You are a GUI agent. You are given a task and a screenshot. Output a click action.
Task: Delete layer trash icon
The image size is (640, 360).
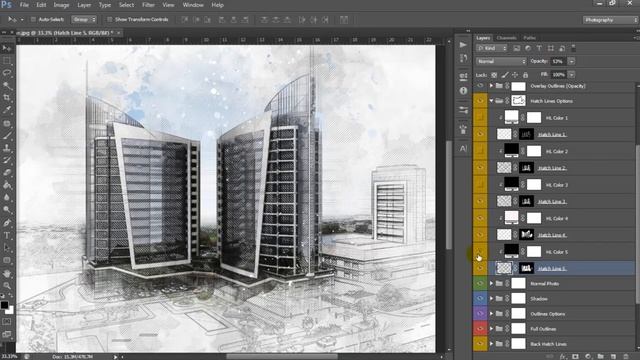626,356
